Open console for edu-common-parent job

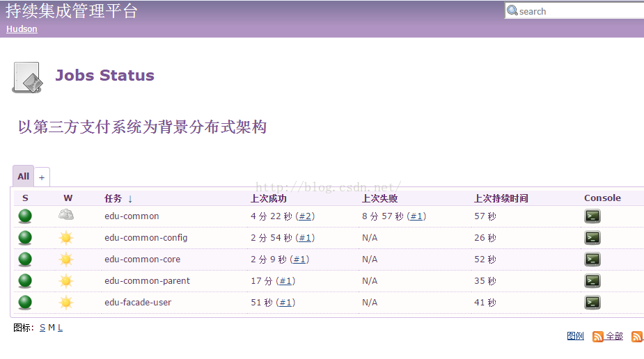(592, 280)
